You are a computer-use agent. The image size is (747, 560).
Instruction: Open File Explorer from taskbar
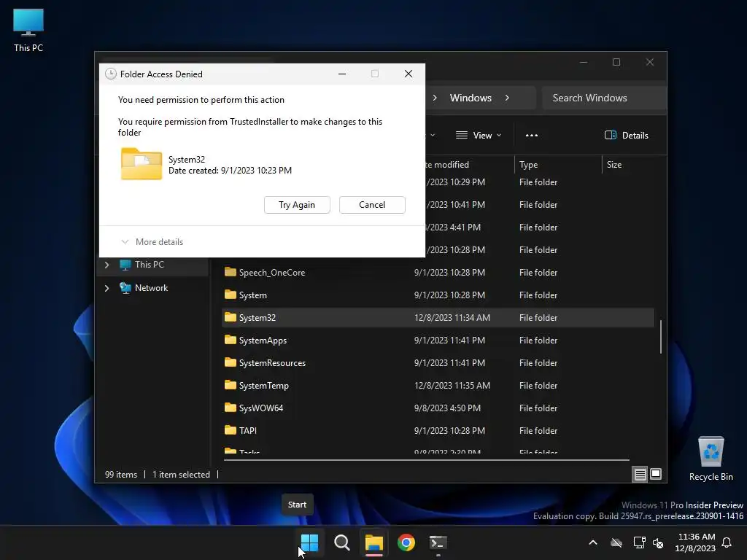point(374,542)
